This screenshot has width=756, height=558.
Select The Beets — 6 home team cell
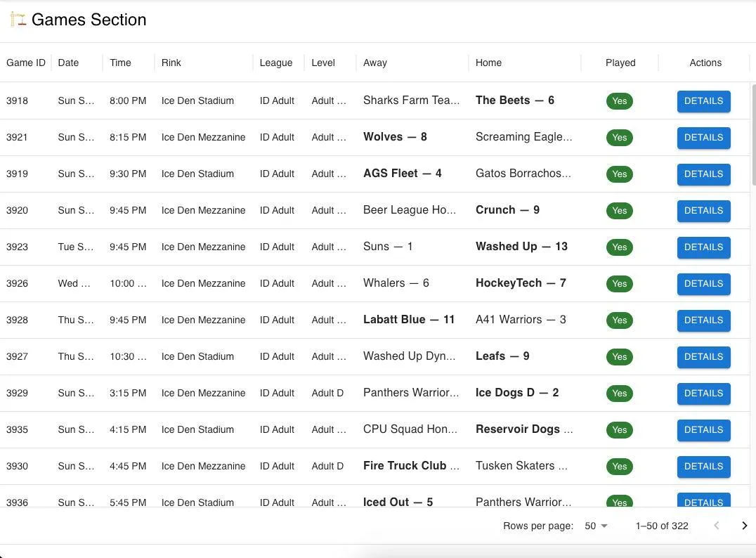(x=515, y=100)
